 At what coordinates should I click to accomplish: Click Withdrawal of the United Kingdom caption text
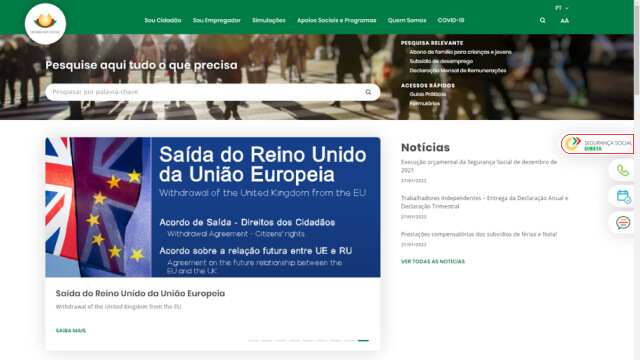click(118, 307)
